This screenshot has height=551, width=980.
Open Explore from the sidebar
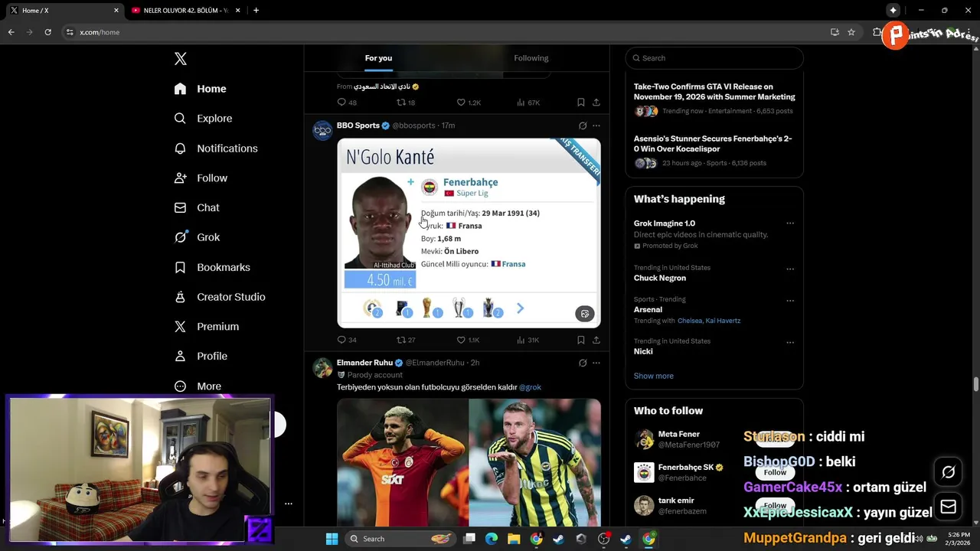click(203, 119)
